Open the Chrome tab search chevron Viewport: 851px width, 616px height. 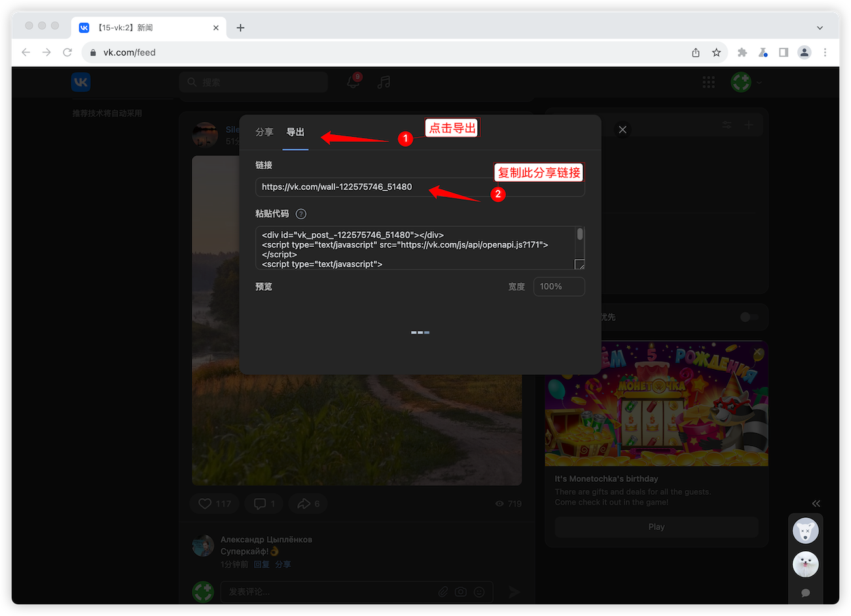pos(820,27)
